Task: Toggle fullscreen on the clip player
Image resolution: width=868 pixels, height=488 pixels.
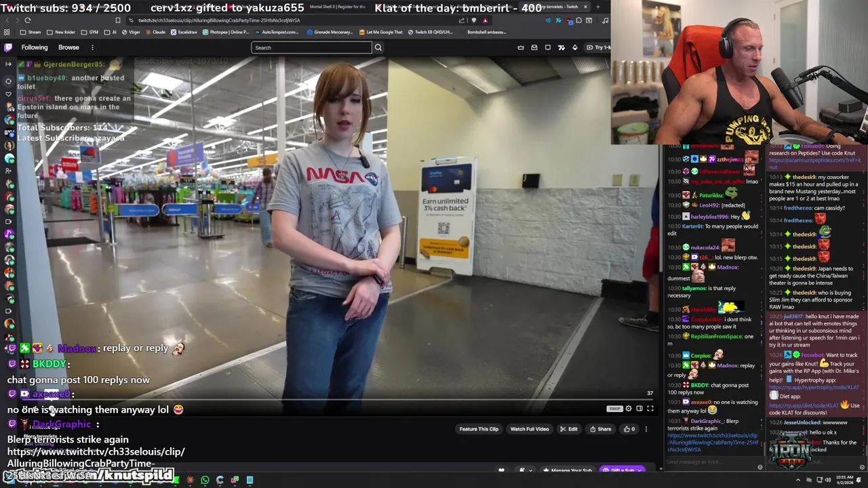Action: coord(650,409)
